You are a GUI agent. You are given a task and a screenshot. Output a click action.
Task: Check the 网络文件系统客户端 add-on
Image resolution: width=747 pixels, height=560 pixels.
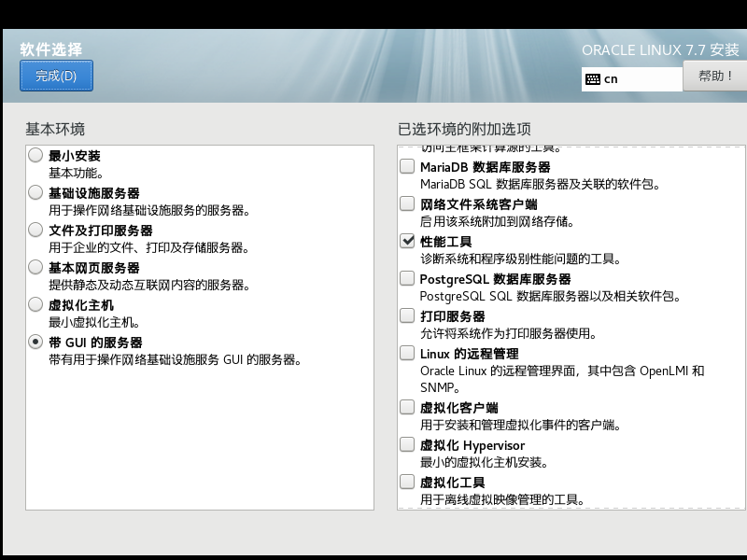click(x=407, y=203)
